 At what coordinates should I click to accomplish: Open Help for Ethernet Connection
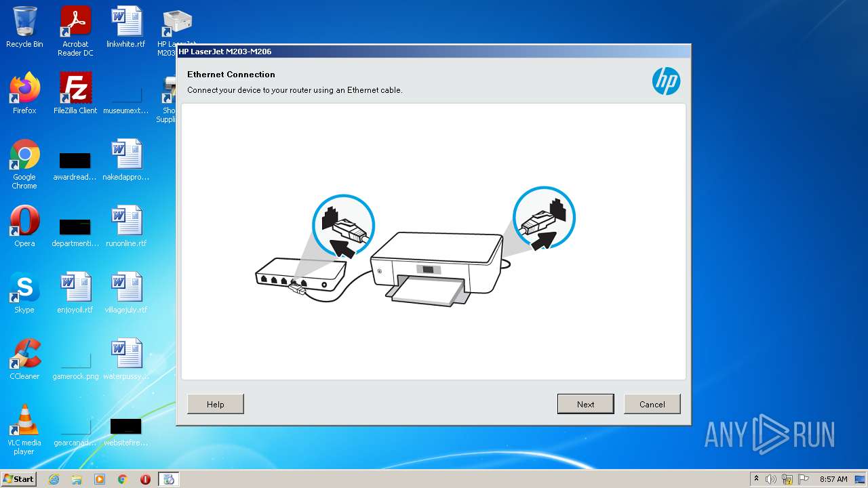216,404
